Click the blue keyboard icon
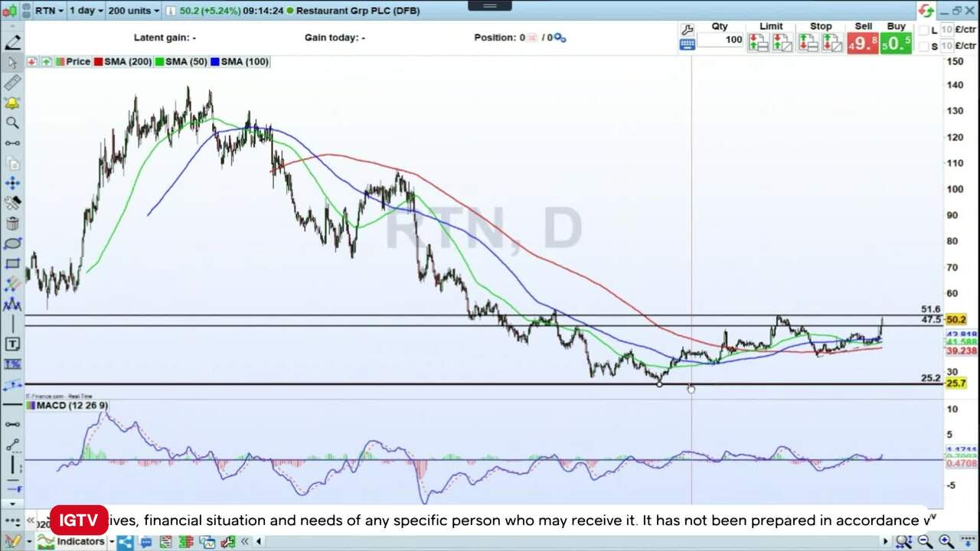The image size is (980, 551). point(687,44)
